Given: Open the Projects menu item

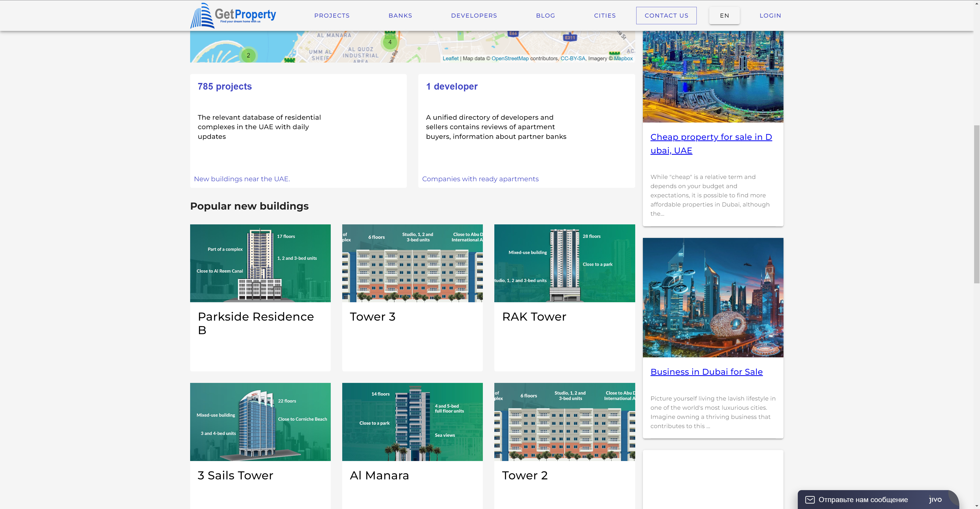Looking at the screenshot, I should 332,16.
